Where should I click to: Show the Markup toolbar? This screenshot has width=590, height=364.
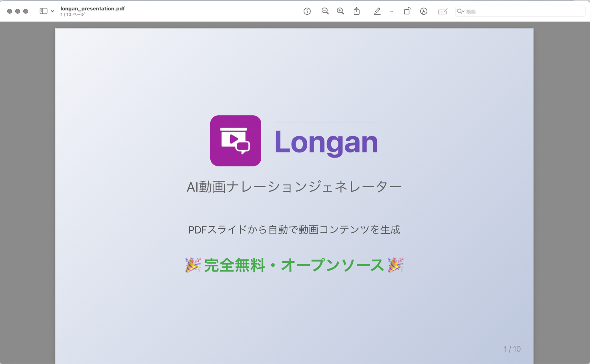point(424,11)
